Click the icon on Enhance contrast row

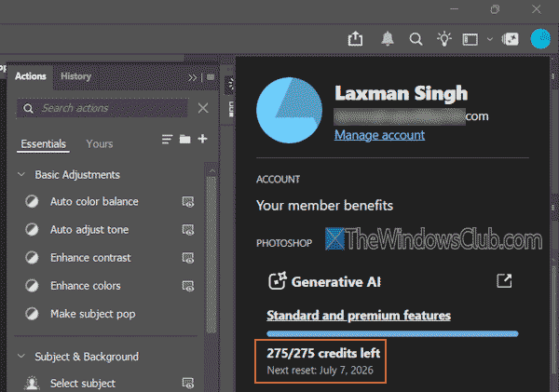(32, 258)
